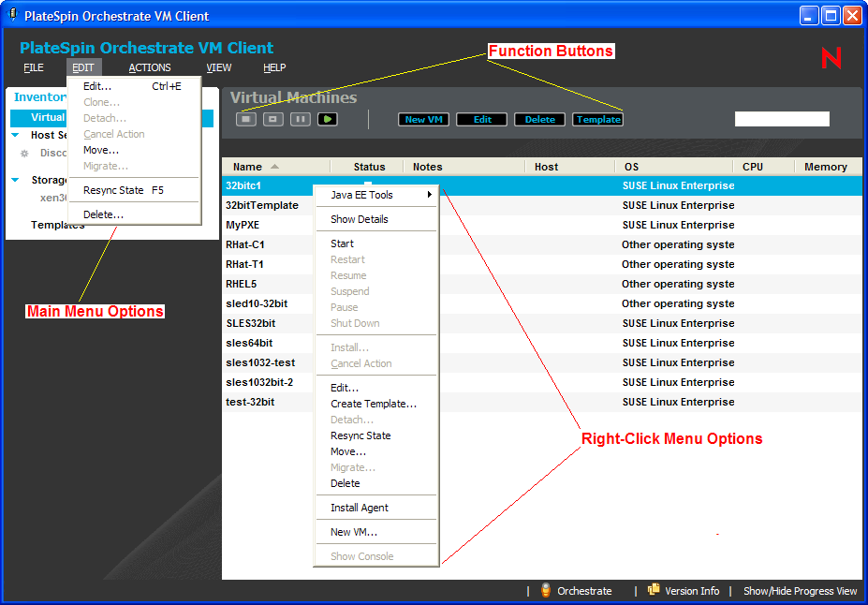
Task: Click the Orchestrate status bar icon
Action: (x=545, y=590)
